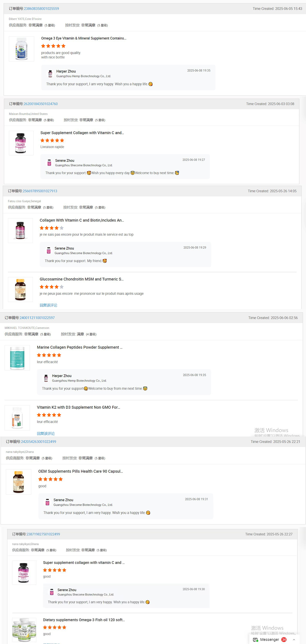Open order 262001843501024760

41,103
